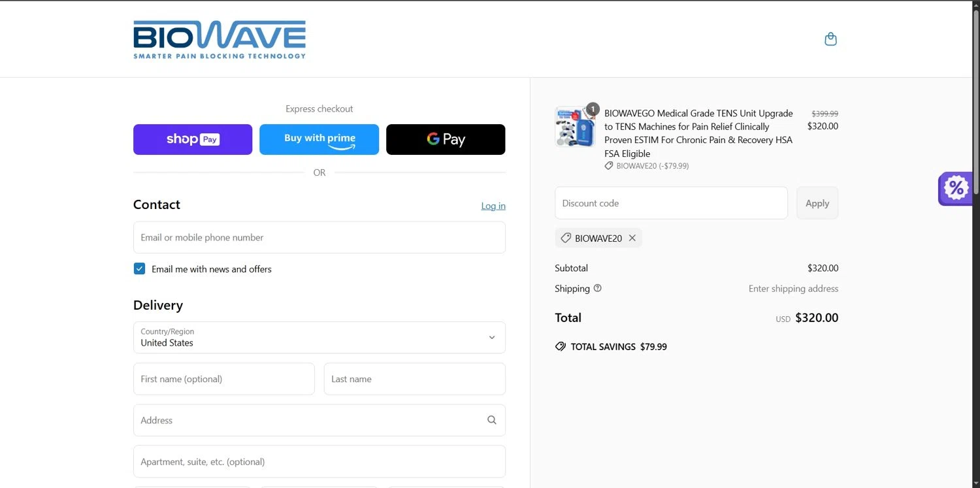Click the Address field search icon

[x=491, y=420]
